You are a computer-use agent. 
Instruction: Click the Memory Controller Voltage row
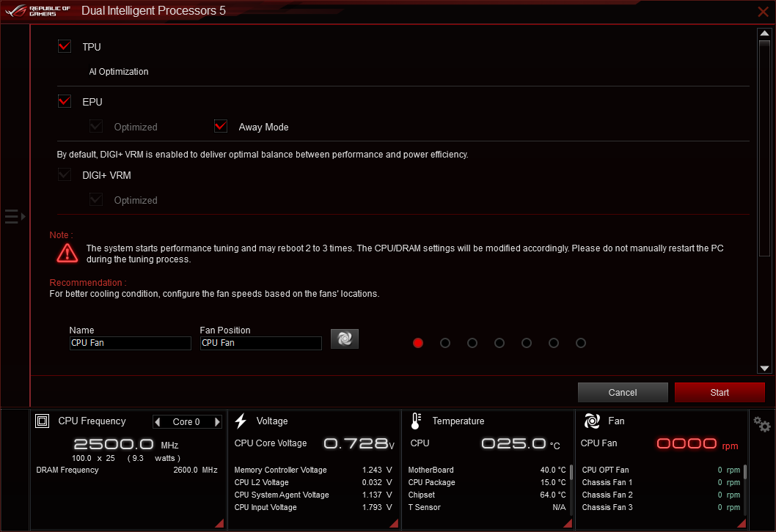pos(312,470)
